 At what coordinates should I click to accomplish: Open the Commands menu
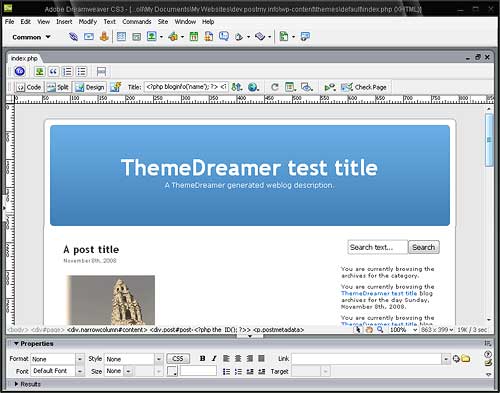pyautogui.click(x=137, y=22)
